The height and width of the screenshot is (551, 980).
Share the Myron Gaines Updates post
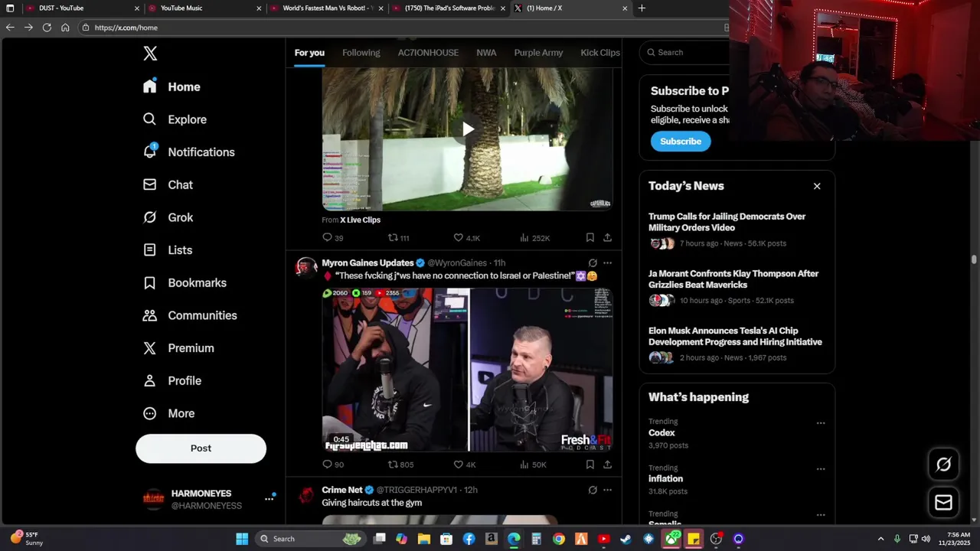(607, 465)
